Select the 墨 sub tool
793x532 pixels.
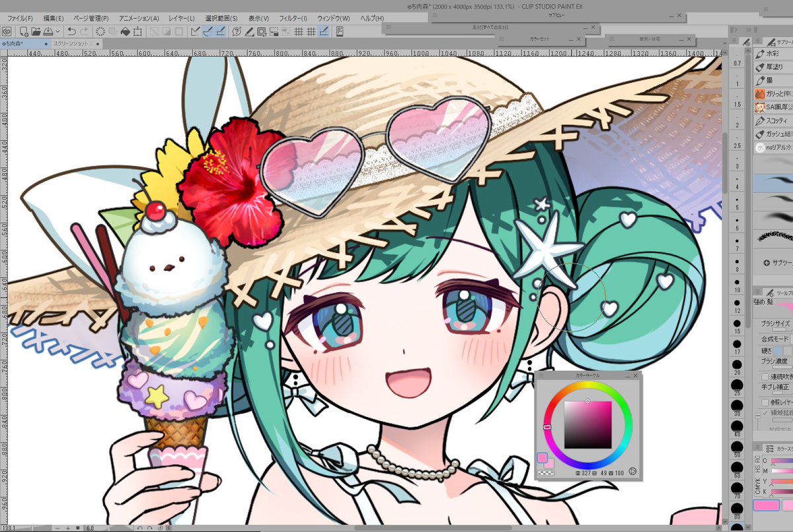773,81
